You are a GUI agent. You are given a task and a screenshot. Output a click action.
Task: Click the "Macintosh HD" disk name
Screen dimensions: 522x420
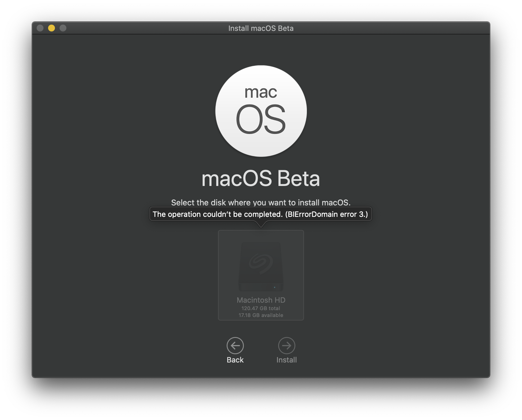[x=261, y=300]
